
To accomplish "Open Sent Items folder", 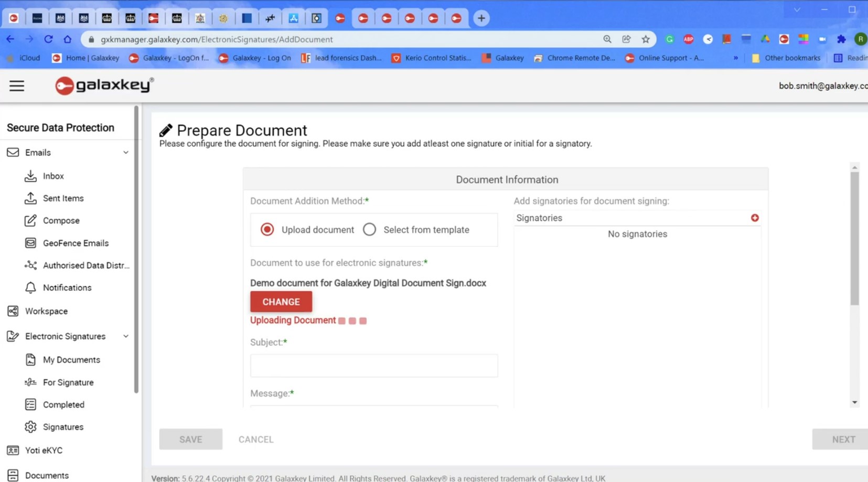I will 63,198.
